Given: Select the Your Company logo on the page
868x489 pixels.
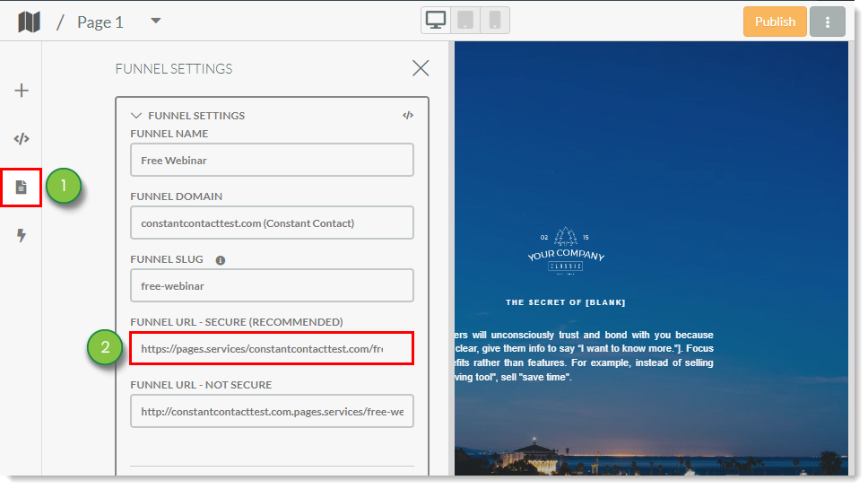Looking at the screenshot, I should click(566, 251).
